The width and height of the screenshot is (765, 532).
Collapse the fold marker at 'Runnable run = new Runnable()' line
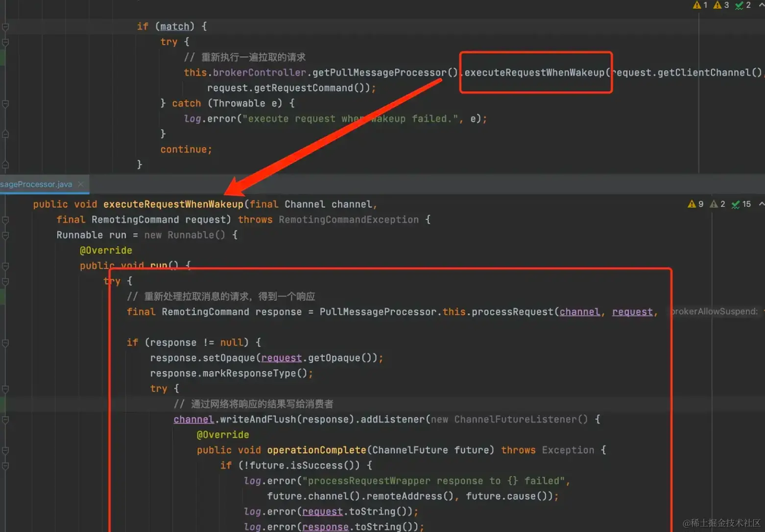pyautogui.click(x=5, y=235)
